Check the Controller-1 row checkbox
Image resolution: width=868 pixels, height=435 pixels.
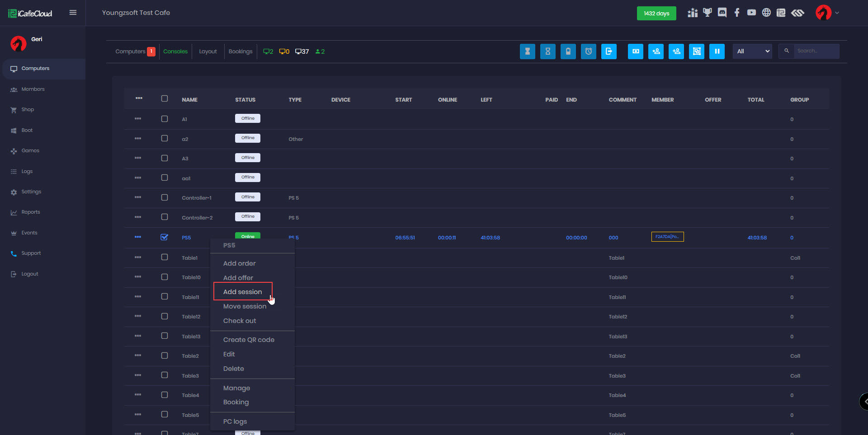[165, 197]
